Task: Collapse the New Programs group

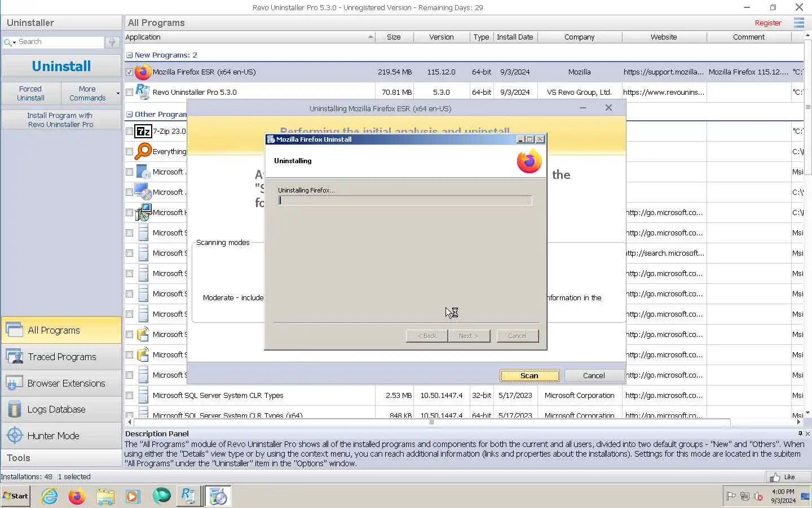Action: (x=129, y=55)
